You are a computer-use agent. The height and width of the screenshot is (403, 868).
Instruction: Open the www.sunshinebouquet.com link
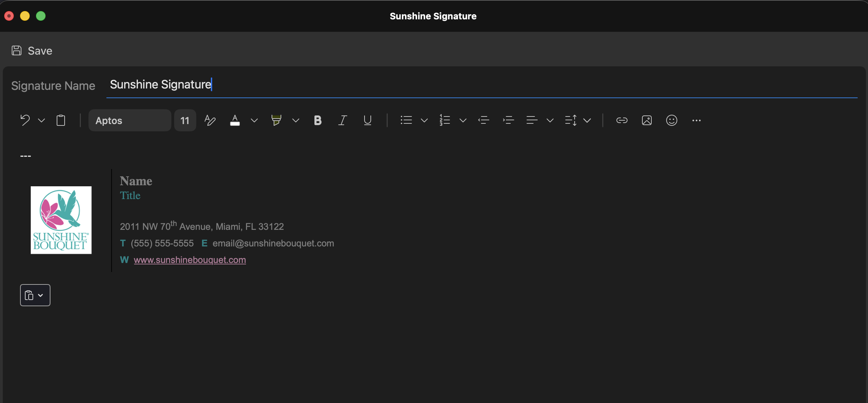(190, 260)
